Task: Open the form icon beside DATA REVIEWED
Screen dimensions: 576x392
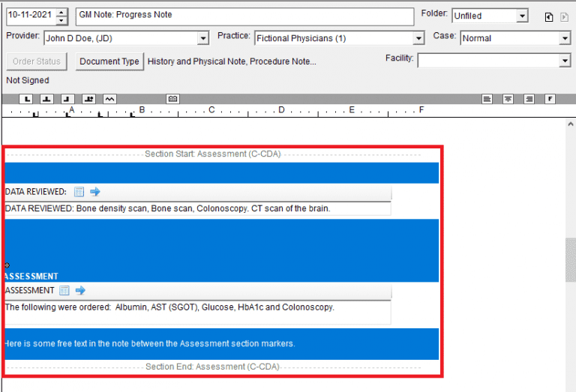Action: (79, 192)
